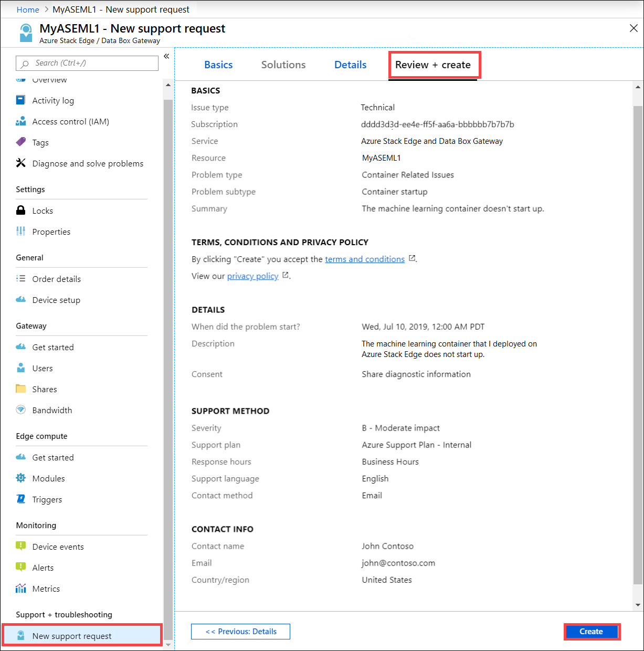Click the 'MyASEML1' resource value
The height and width of the screenshot is (651, 644).
(382, 158)
